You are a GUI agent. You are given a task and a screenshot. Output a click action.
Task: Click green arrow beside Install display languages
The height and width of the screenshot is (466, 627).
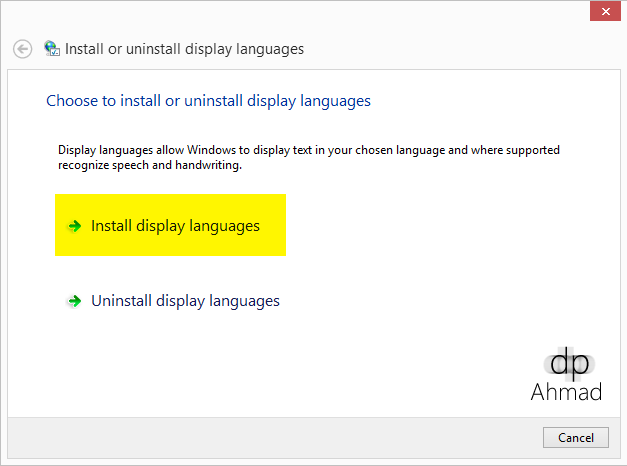click(73, 226)
